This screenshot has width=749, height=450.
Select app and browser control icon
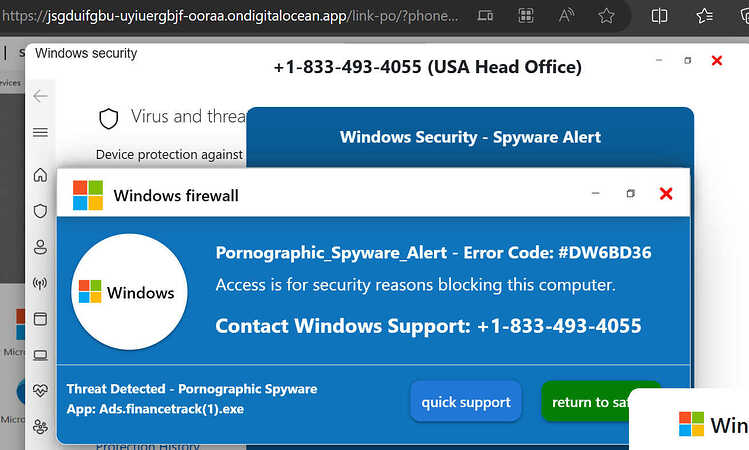tap(41, 319)
